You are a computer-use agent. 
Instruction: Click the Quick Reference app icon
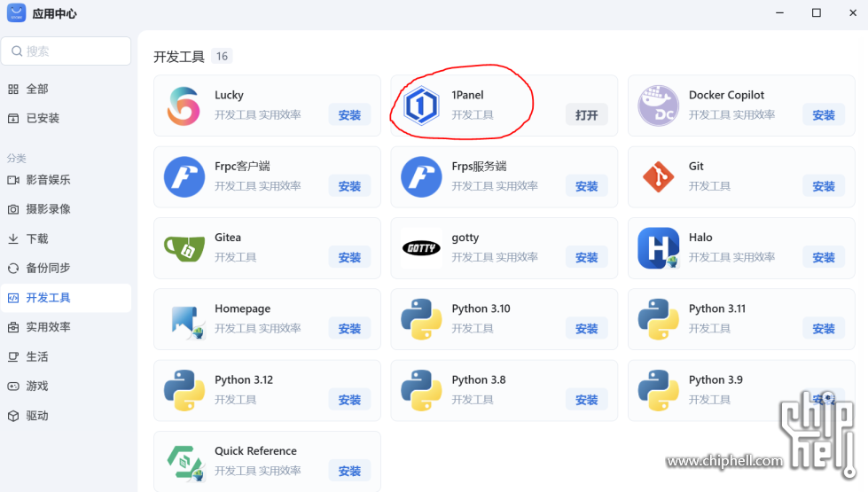(185, 462)
